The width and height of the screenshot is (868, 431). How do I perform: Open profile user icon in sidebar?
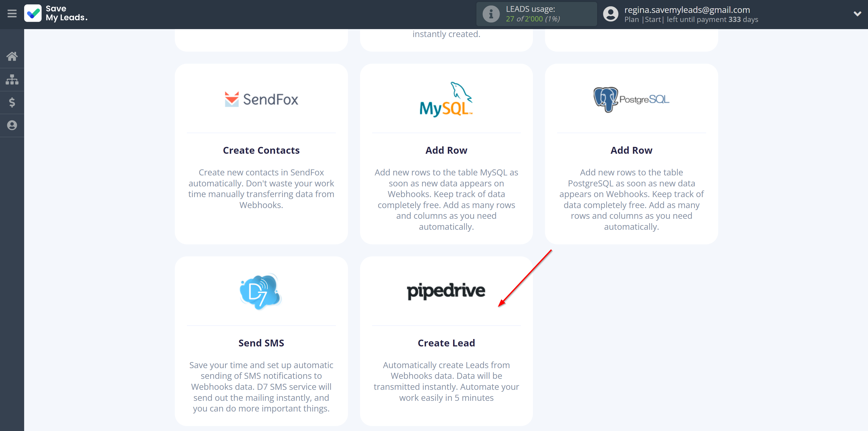[x=12, y=125]
